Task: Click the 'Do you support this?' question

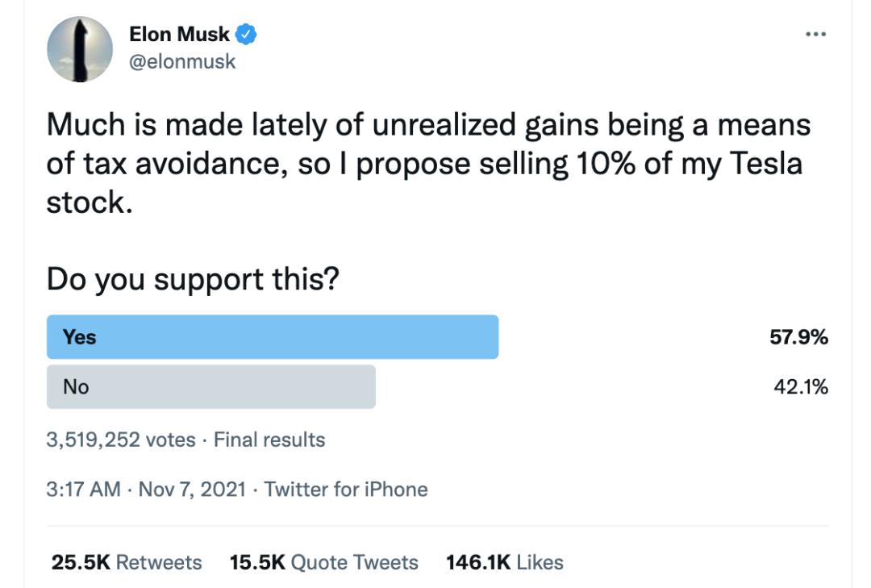Action: click(193, 280)
